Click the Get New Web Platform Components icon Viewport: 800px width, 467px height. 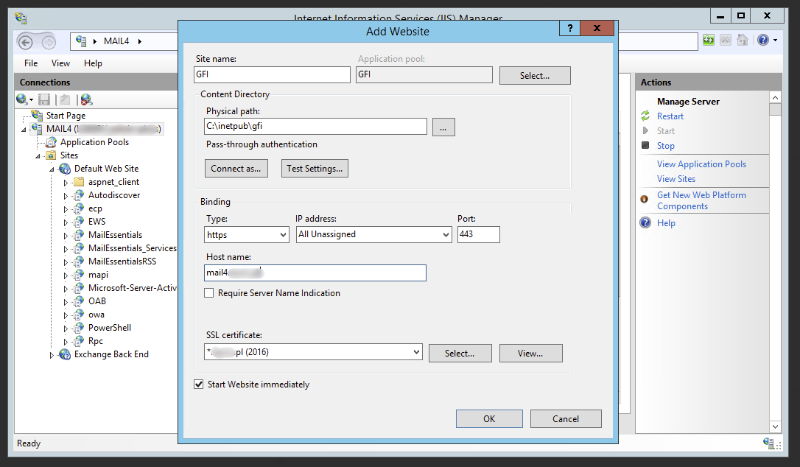tap(646, 198)
